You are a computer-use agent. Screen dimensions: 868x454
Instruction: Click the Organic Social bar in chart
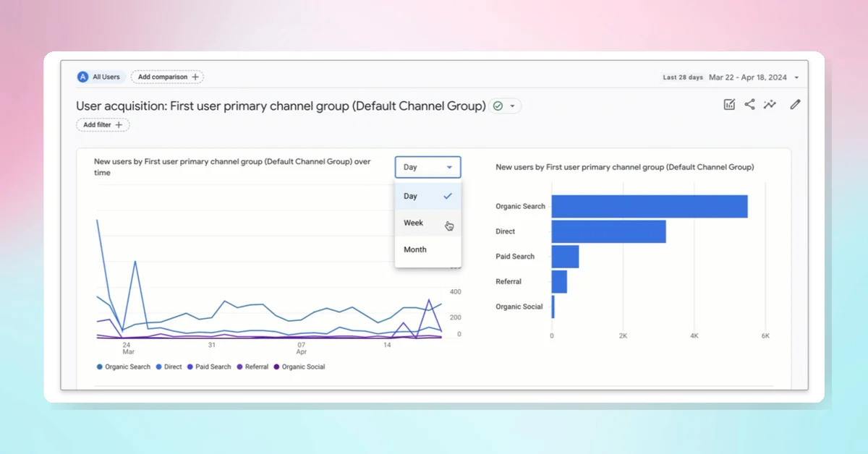553,307
